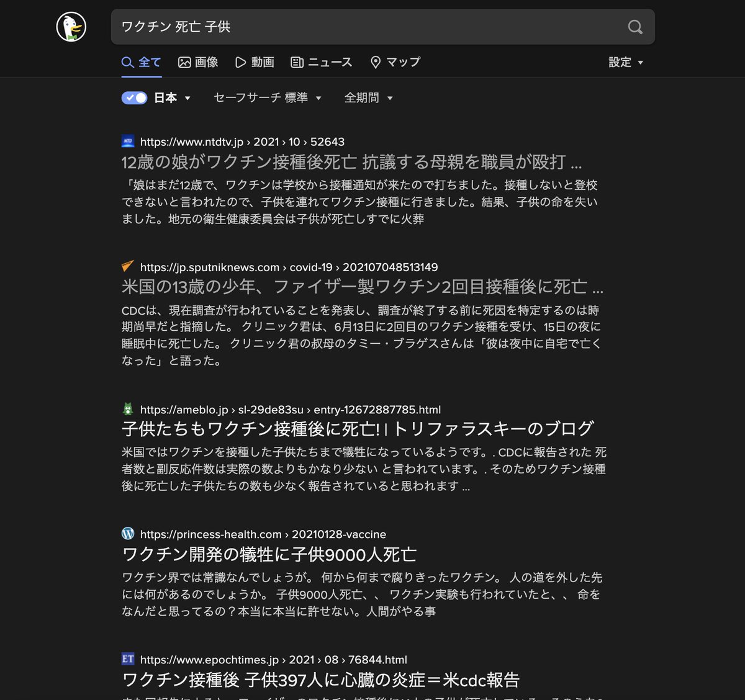This screenshot has height=700, width=745.
Task: Switch to the 動画 videos tab
Action: point(255,62)
